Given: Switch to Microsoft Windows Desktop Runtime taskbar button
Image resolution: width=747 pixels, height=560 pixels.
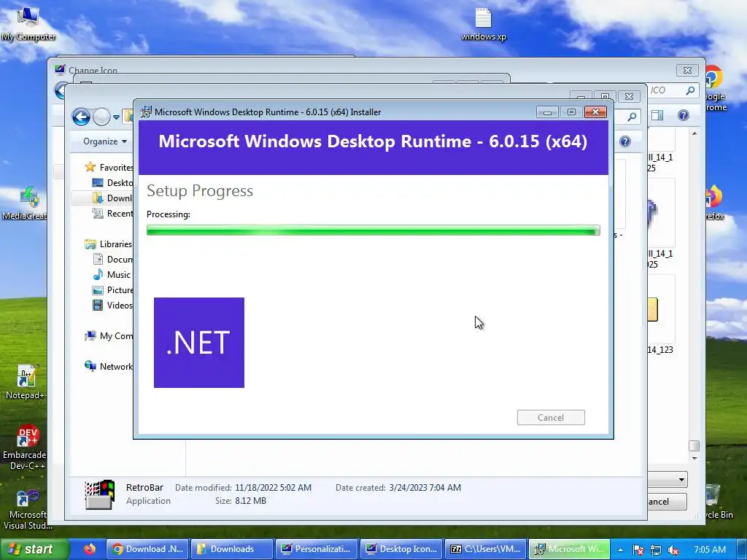Looking at the screenshot, I should click(x=570, y=549).
